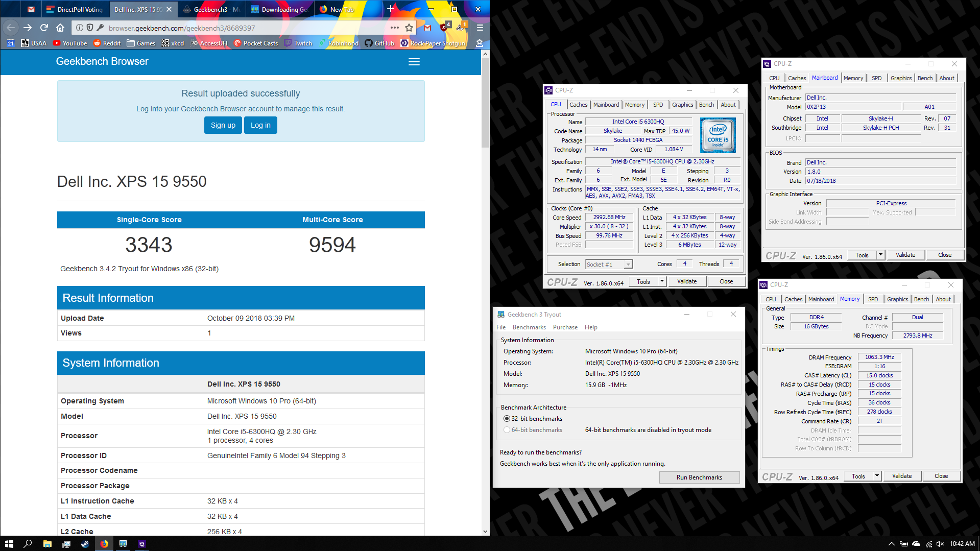Image resolution: width=980 pixels, height=551 pixels.
Task: Open File menu in Geekbench 3 Tryout
Action: pos(501,327)
